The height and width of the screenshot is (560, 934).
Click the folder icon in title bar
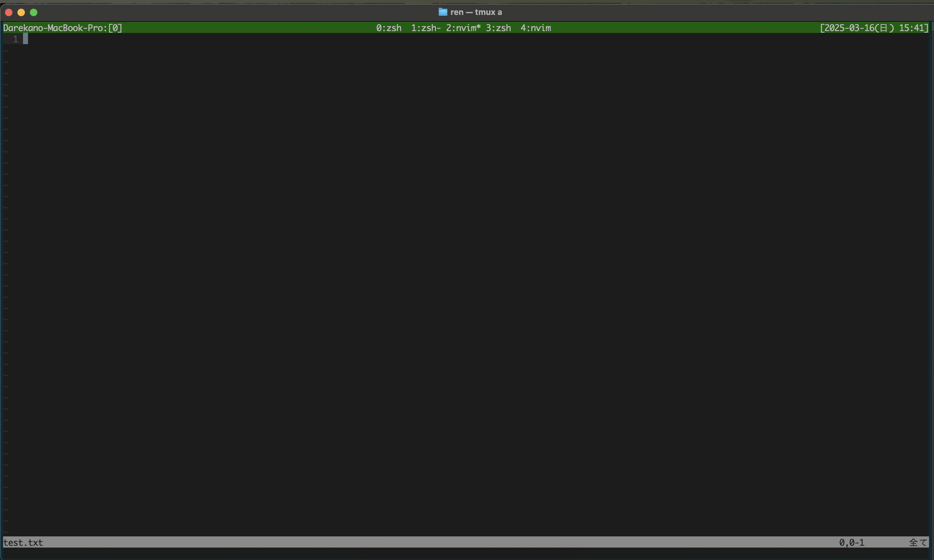[x=443, y=12]
